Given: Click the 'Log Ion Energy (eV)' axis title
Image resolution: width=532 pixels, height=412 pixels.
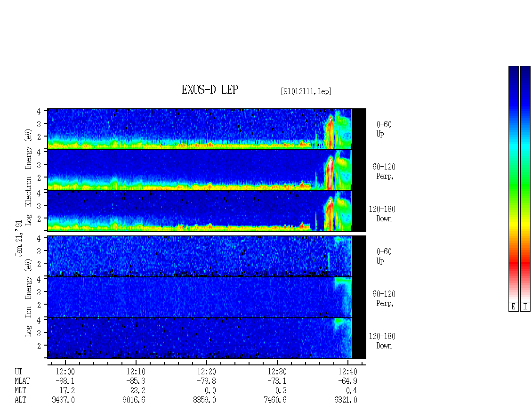Looking at the screenshot, I should click(x=28, y=298).
